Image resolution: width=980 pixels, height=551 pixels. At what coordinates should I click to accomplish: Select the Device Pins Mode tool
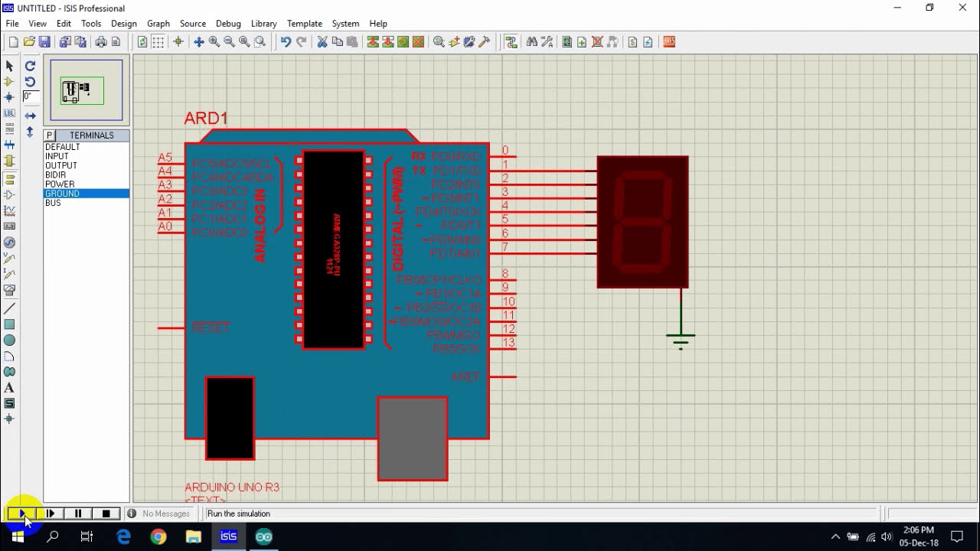pyautogui.click(x=9, y=194)
